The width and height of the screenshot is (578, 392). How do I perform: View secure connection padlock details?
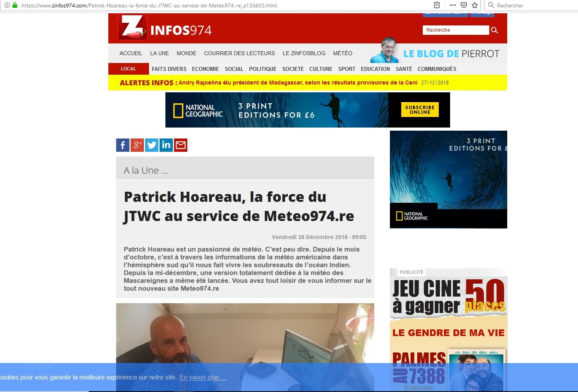point(15,5)
